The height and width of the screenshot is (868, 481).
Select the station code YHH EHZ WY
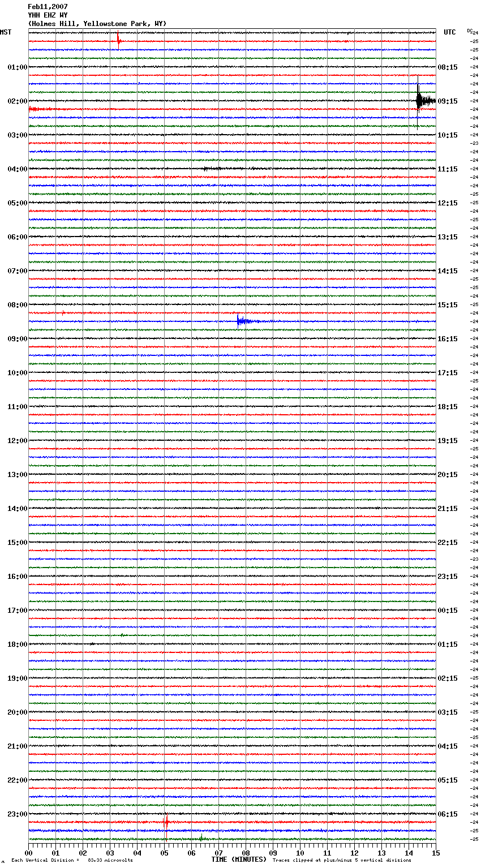click(48, 15)
